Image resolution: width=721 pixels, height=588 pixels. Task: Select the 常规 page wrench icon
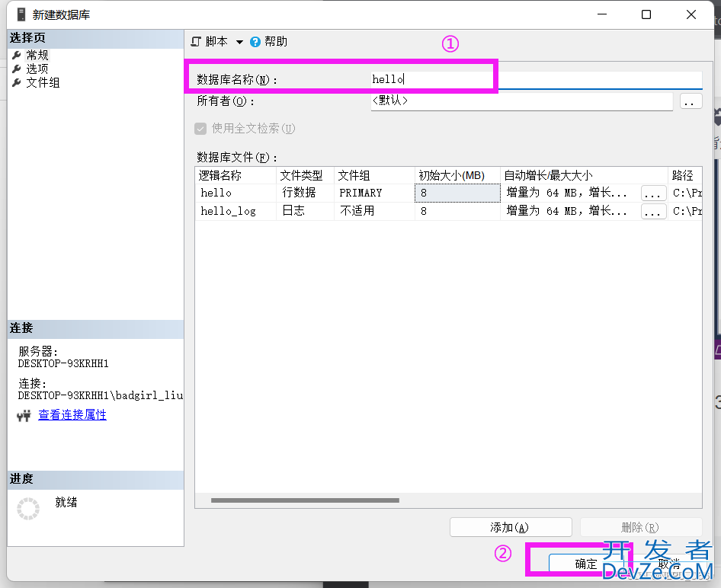tap(17, 56)
